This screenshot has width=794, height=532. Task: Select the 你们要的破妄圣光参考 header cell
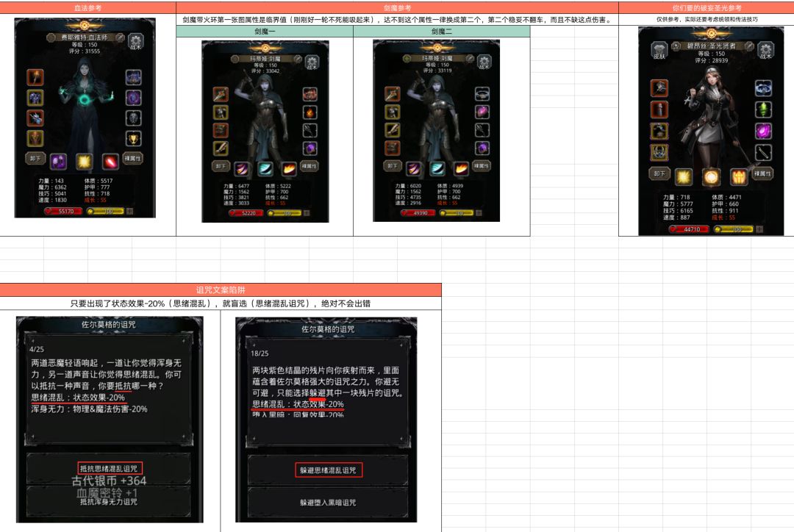[x=707, y=7]
